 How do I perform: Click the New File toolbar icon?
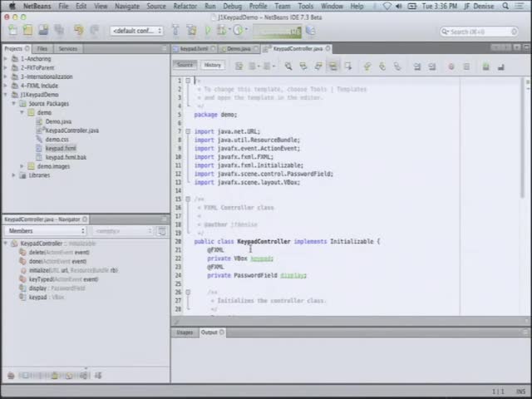pyautogui.click(x=13, y=31)
